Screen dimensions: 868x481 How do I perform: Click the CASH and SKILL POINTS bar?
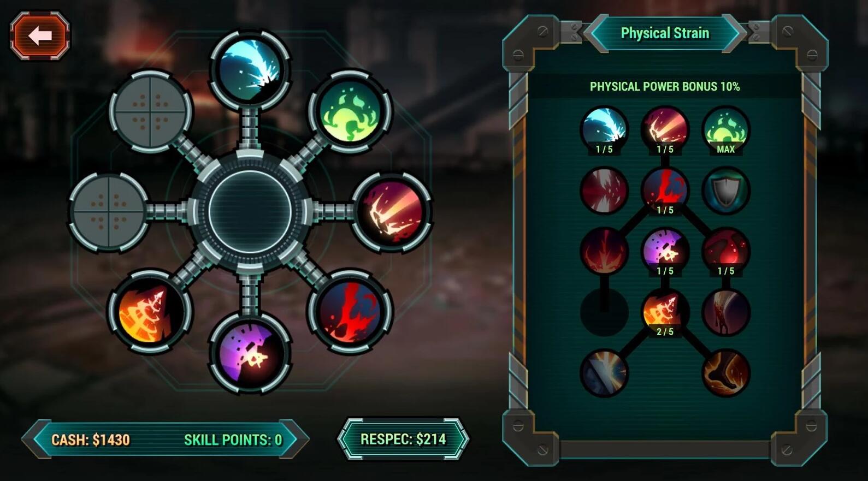pyautogui.click(x=166, y=439)
